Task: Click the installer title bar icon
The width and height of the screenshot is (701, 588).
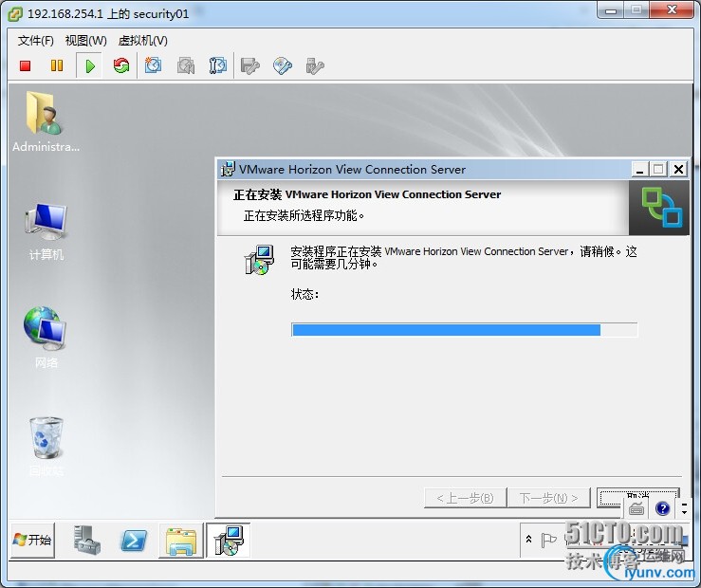Action: click(228, 170)
